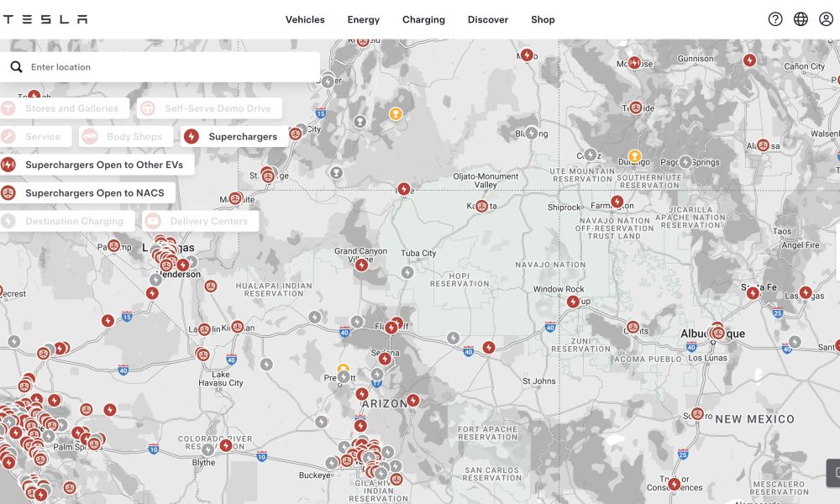Viewport: 840px width, 504px height.
Task: Select the Supercharger pin at Sedona
Action: click(385, 359)
